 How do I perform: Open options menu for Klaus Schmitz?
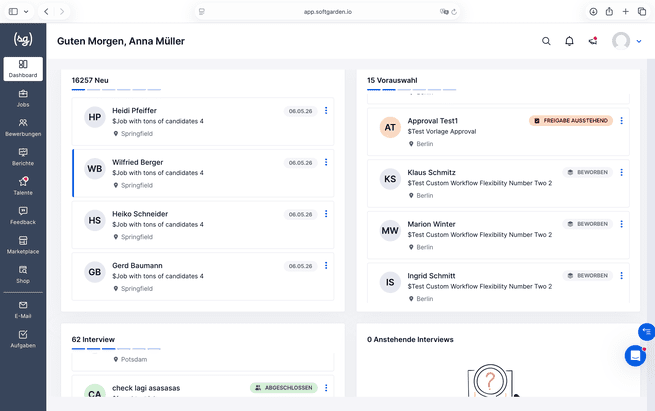tap(621, 172)
